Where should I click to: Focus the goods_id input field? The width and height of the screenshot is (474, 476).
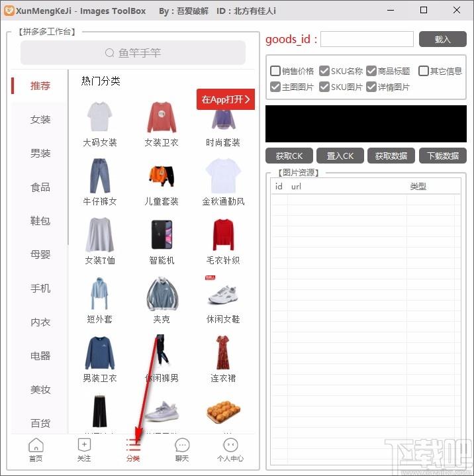point(367,39)
